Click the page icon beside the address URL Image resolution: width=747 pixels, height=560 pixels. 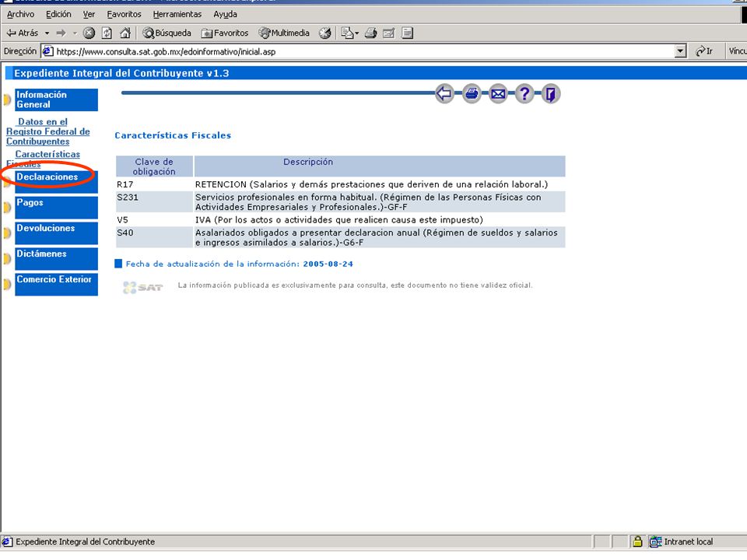pos(47,51)
